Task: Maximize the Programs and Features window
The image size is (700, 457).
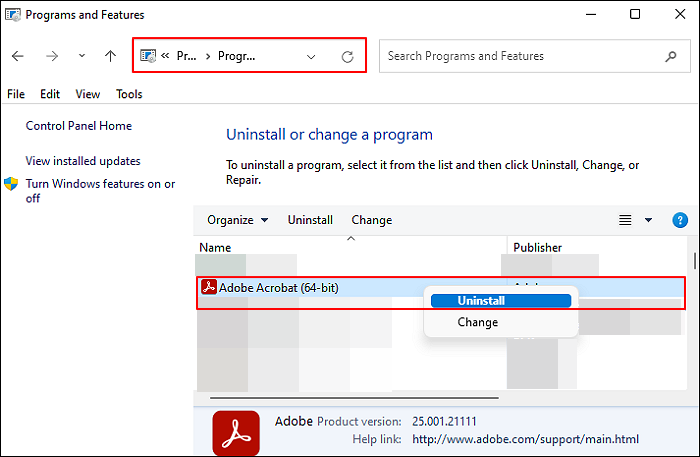Action: [635, 14]
